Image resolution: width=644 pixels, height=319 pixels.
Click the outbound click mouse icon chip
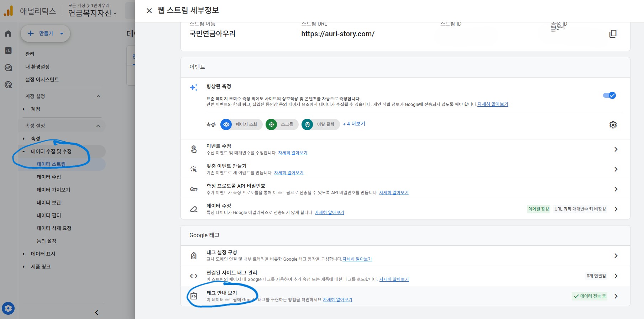[307, 124]
